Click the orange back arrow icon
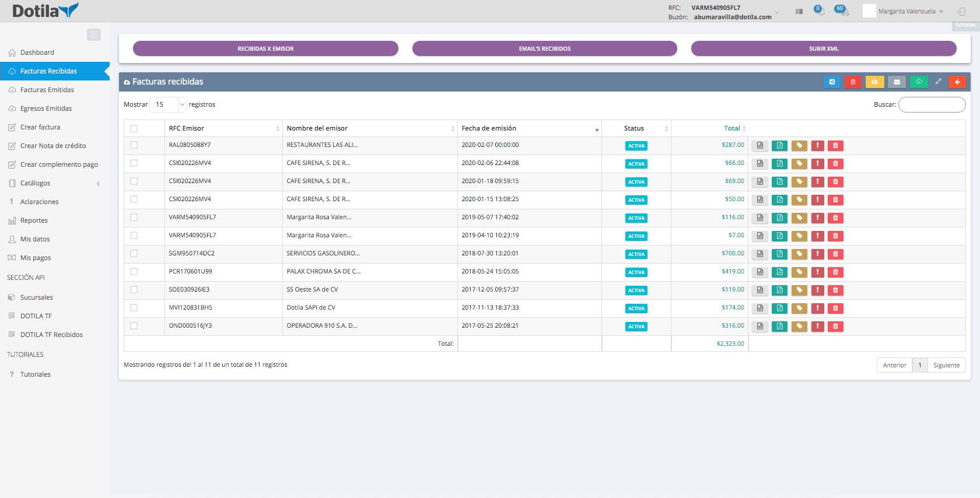The height and width of the screenshot is (498, 980). coord(957,82)
